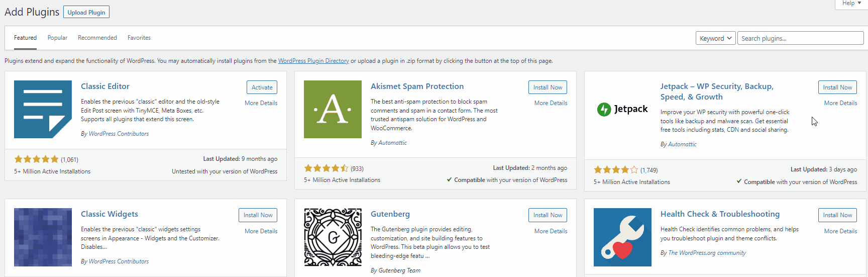Click "Last Updated: 3 days ago" text
868x277 pixels.
coord(824,169)
